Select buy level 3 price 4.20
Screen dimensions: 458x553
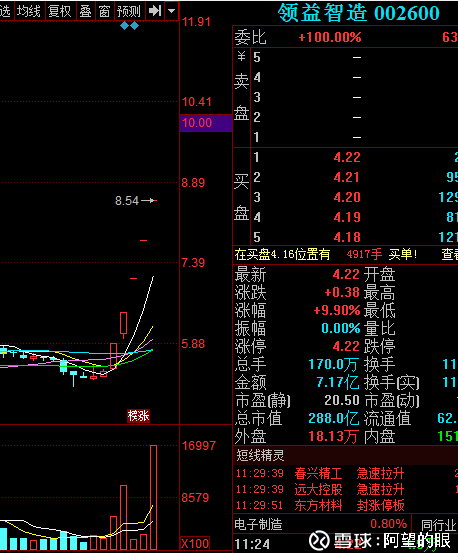347,197
